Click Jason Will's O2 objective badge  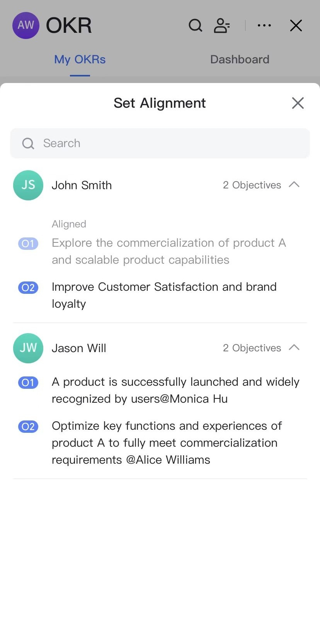pos(28,427)
